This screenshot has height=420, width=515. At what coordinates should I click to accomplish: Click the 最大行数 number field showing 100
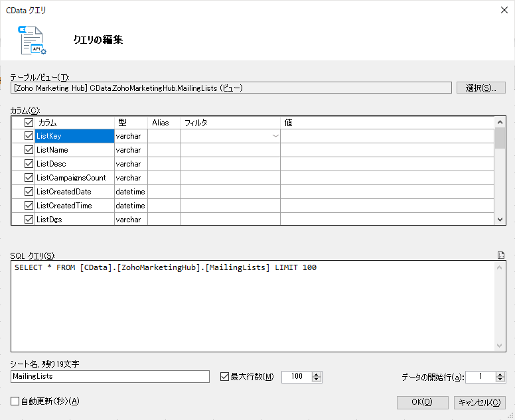297,377
